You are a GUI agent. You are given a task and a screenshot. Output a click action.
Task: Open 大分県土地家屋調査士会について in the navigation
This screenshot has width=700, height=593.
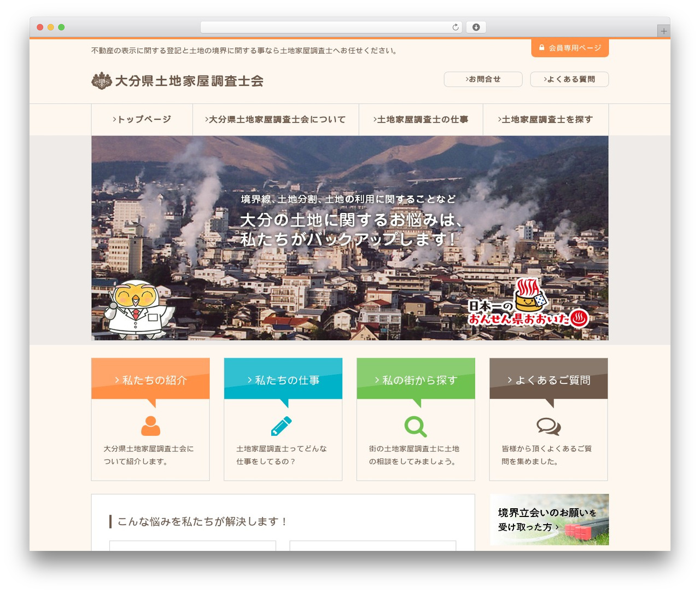(x=276, y=119)
